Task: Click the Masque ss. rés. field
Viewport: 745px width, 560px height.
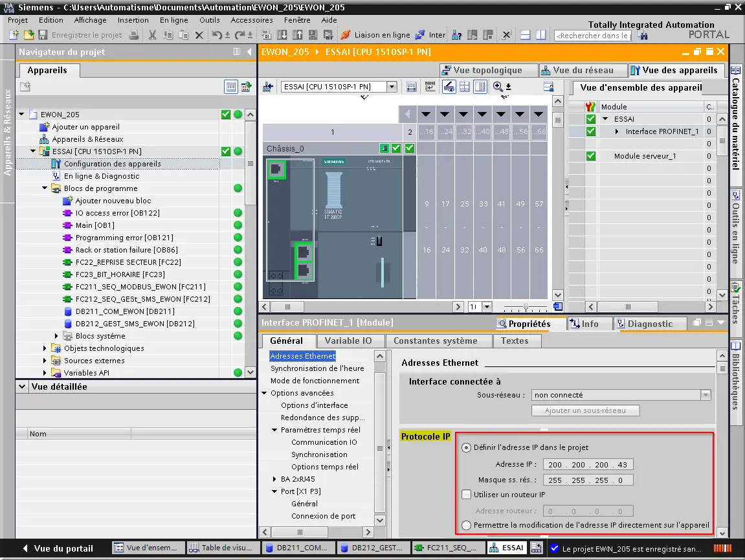Action: [588, 480]
